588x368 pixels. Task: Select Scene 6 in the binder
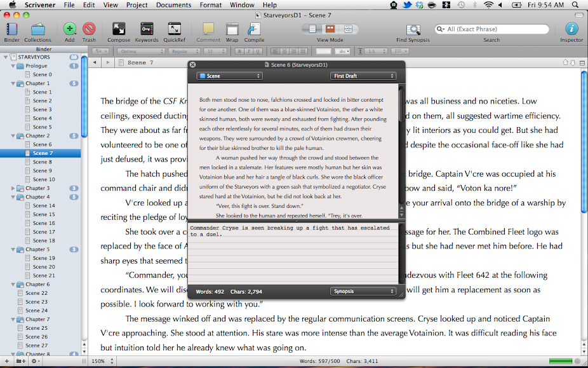pos(42,144)
